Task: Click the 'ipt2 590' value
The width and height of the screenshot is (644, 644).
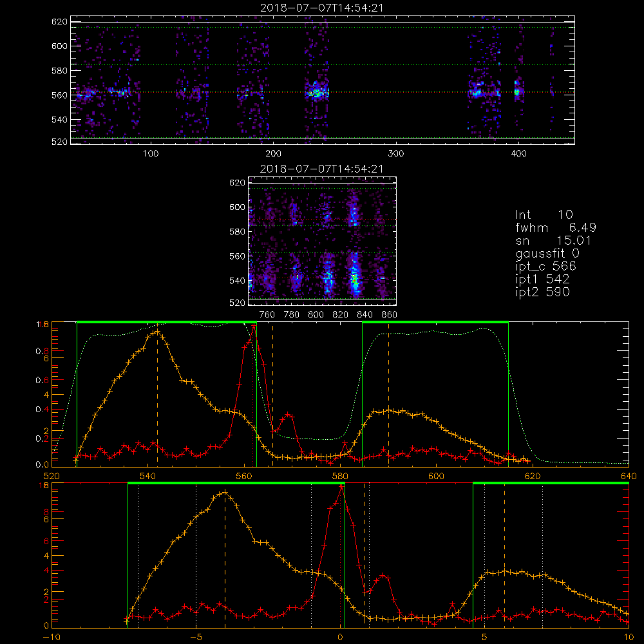Action: (542, 292)
